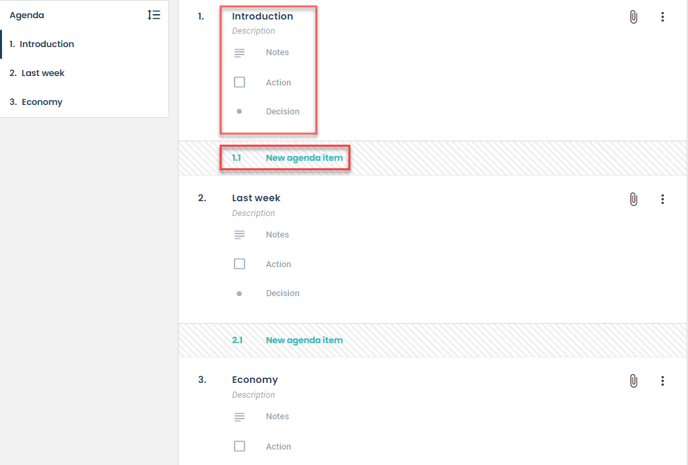Image resolution: width=688 pixels, height=465 pixels.
Task: Click the Notes lines icon under Introduction
Action: 239,53
